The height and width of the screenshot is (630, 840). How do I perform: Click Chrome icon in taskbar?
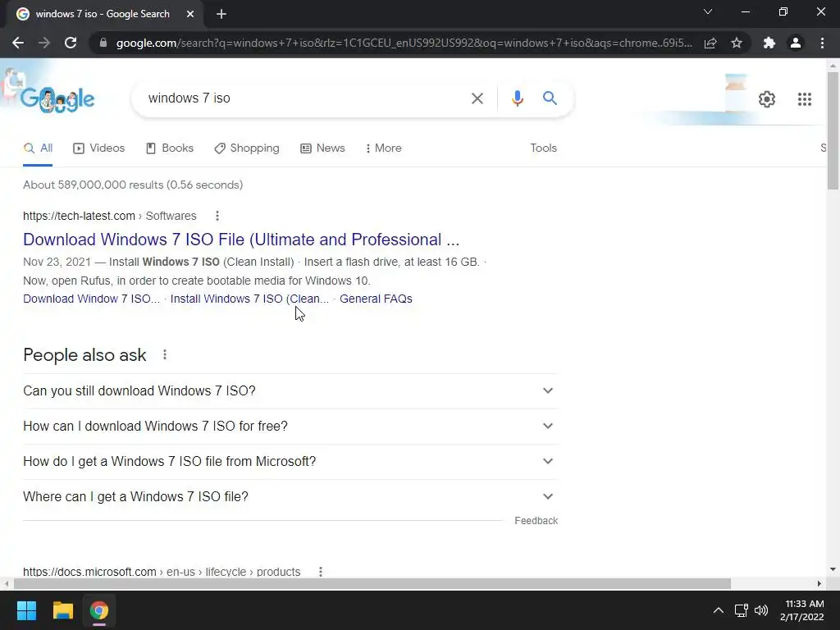click(99, 610)
